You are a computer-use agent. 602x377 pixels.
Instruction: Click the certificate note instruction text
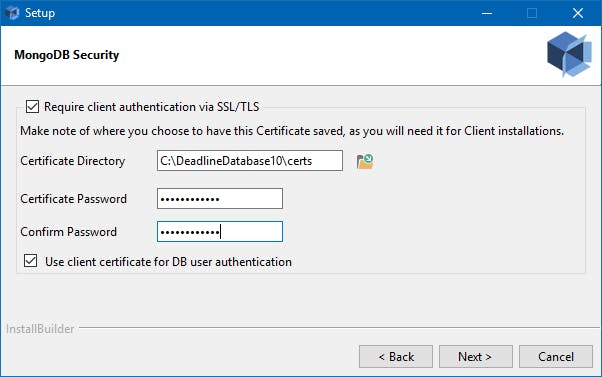click(292, 131)
